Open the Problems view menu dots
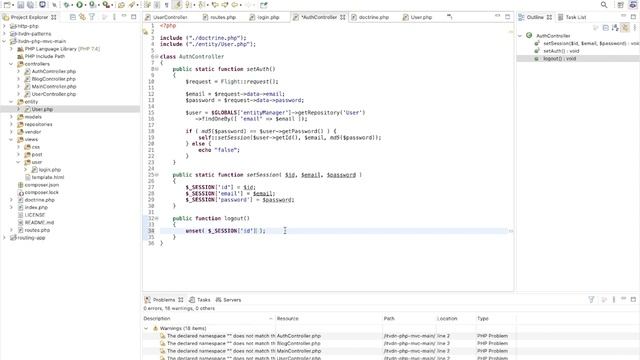The height and width of the screenshot is (360, 640). (x=613, y=300)
